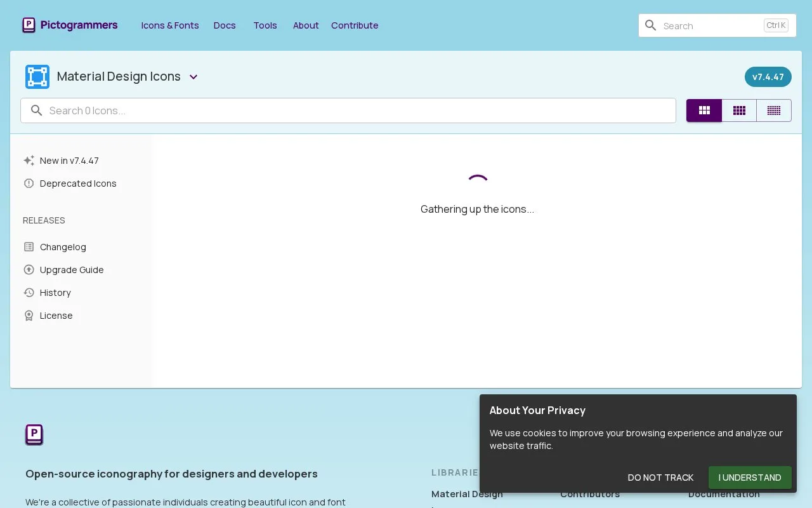This screenshot has width=812, height=508.
Task: Switch to the medium grid view
Action: (x=739, y=110)
